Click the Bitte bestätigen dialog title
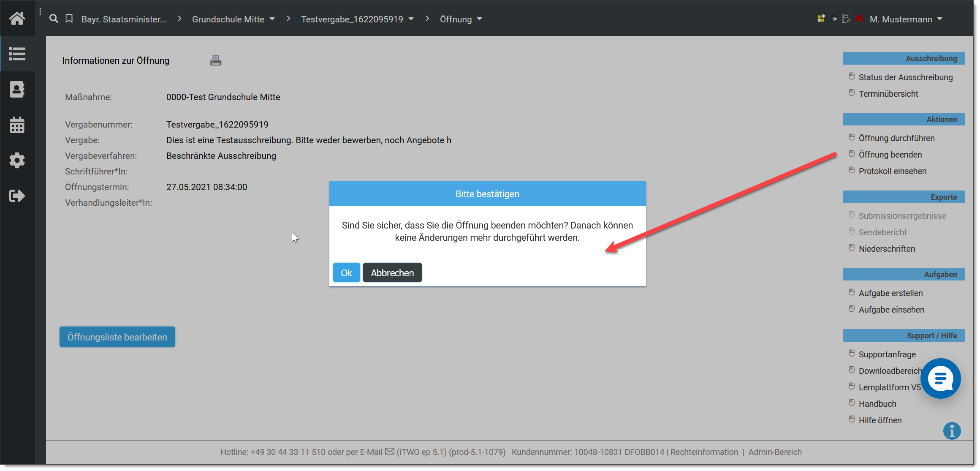This screenshot has width=980, height=471. (x=487, y=194)
